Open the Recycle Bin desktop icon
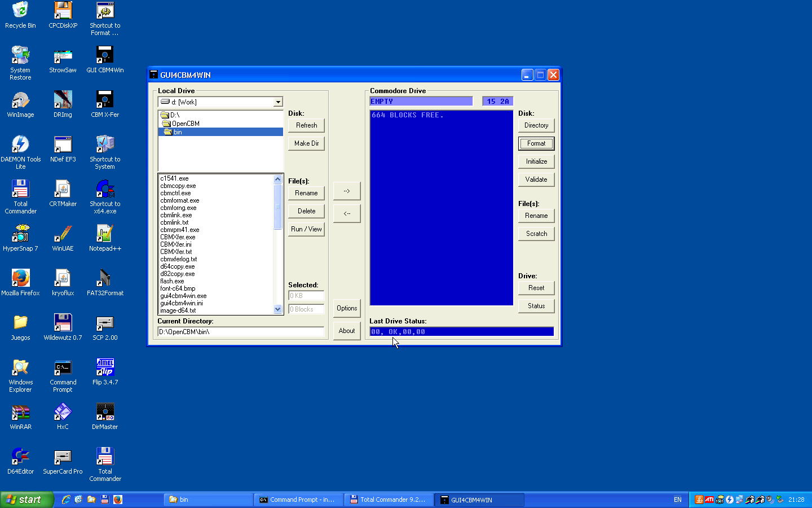 click(x=20, y=15)
